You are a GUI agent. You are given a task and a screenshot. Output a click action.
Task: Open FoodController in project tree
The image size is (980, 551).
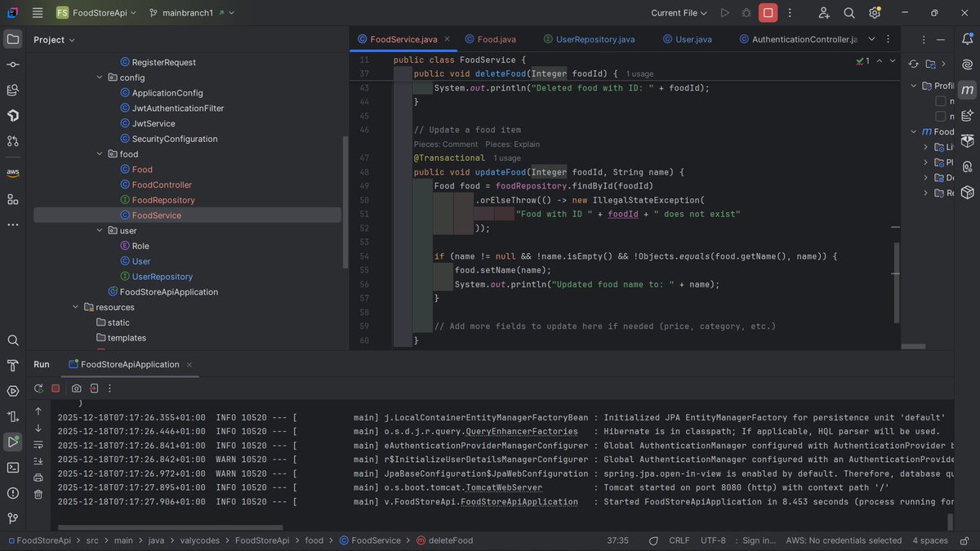[162, 185]
